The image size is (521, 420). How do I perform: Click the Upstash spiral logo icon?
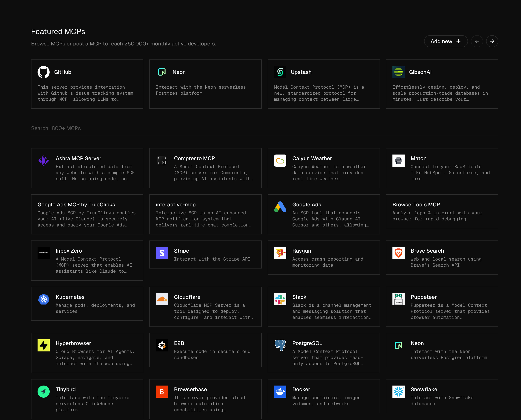coord(280,72)
